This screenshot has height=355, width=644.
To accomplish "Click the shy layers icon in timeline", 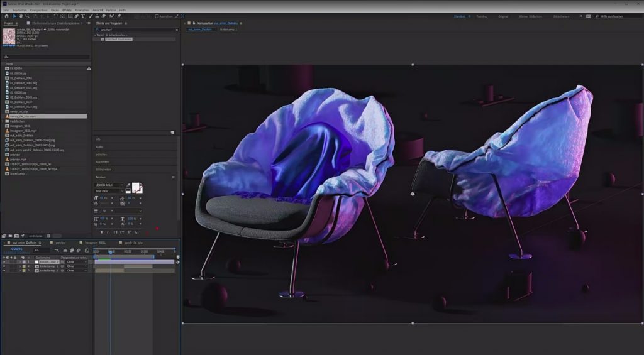I will click(x=65, y=250).
